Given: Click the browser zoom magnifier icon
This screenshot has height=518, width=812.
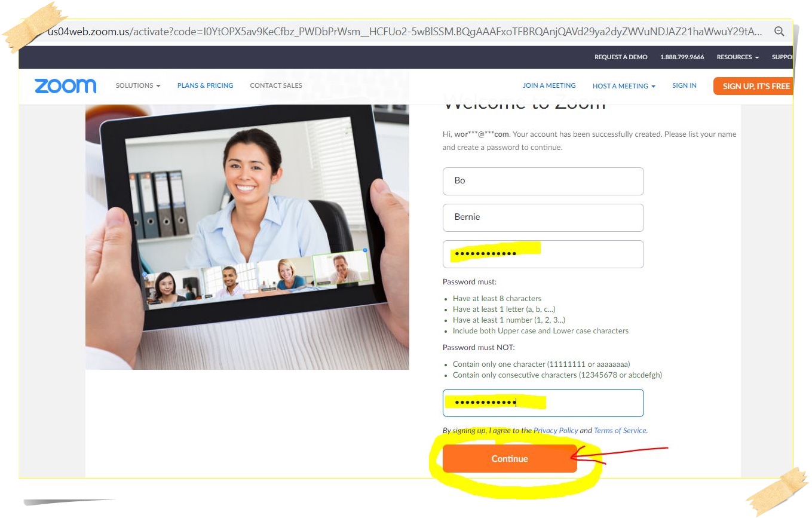Looking at the screenshot, I should coord(779,32).
